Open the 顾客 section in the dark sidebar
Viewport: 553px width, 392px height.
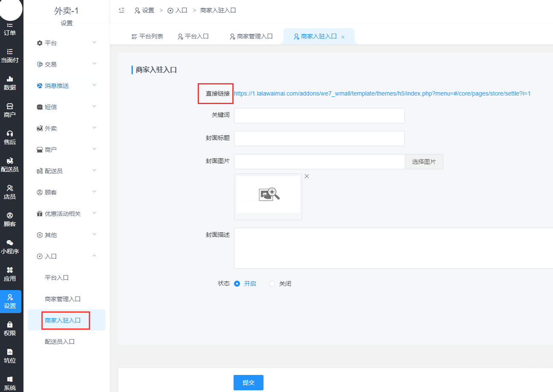click(10, 220)
